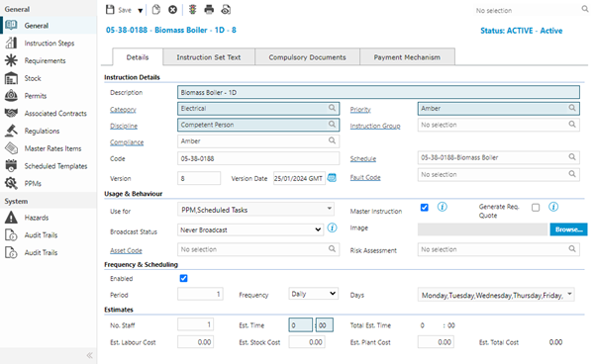The height and width of the screenshot is (364, 594).
Task: Open the Frequency Daily dropdown
Action: point(313,294)
